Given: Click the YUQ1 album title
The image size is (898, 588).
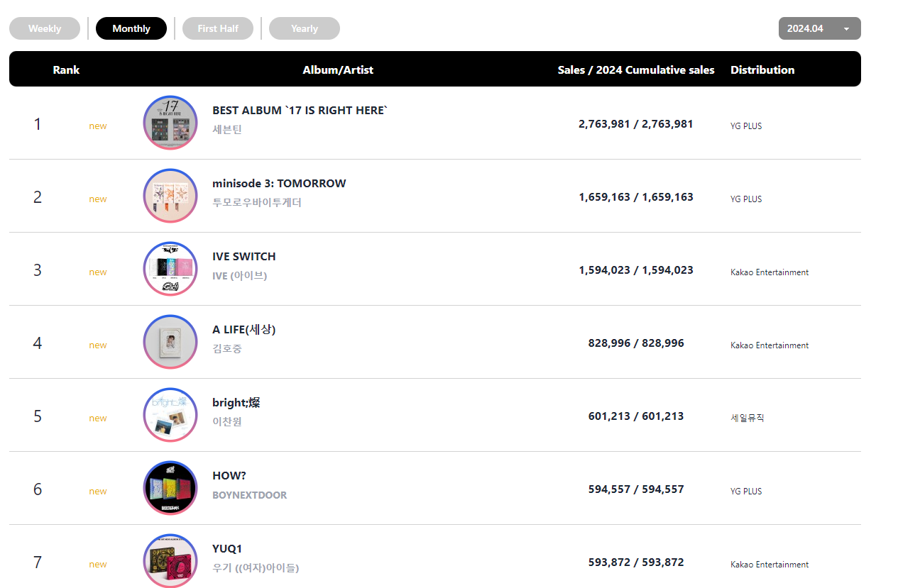Looking at the screenshot, I should 227,548.
